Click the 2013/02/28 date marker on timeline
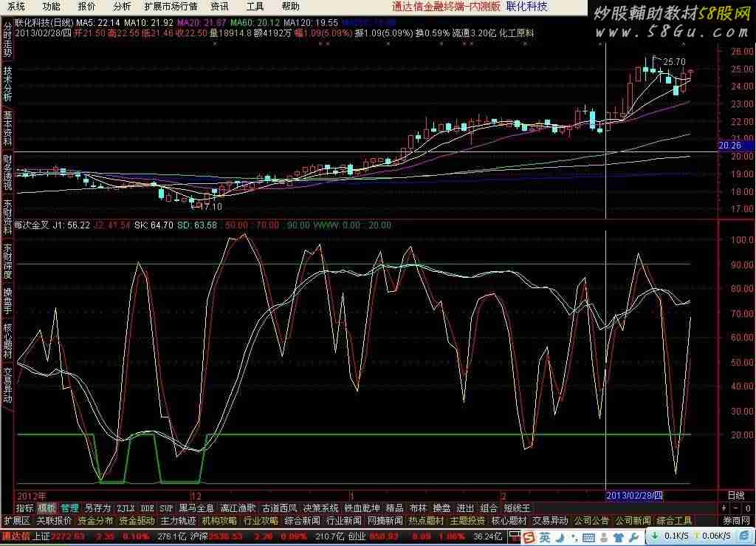 (634, 495)
